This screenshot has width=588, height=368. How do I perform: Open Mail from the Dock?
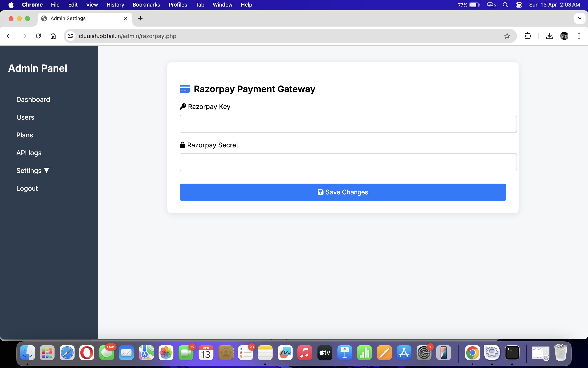click(126, 353)
